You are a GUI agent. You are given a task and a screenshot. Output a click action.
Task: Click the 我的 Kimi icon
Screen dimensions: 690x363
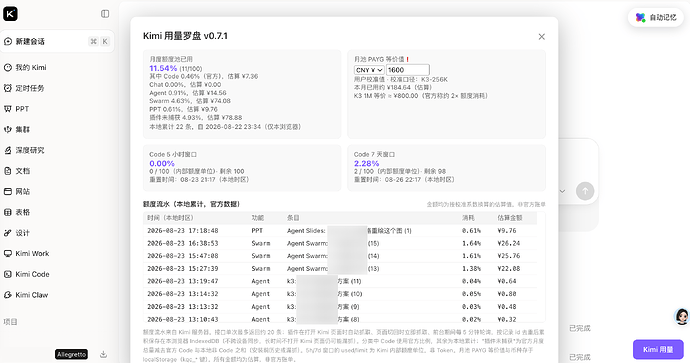[x=7, y=67]
